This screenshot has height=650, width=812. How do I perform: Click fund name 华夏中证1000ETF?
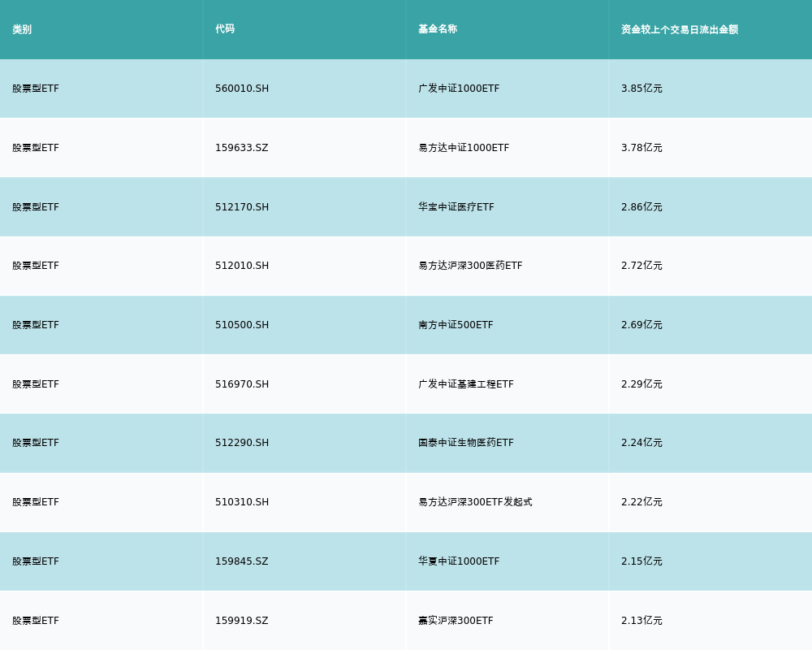pyautogui.click(x=459, y=561)
